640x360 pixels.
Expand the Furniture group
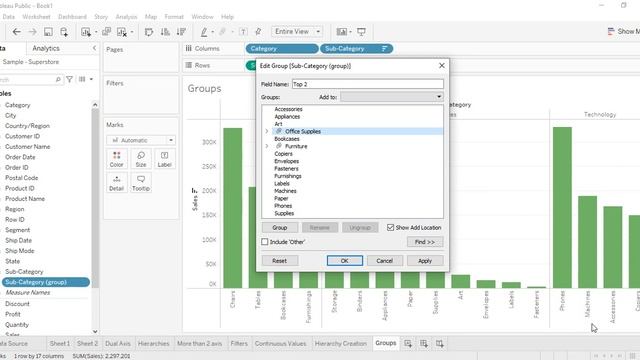[267, 146]
